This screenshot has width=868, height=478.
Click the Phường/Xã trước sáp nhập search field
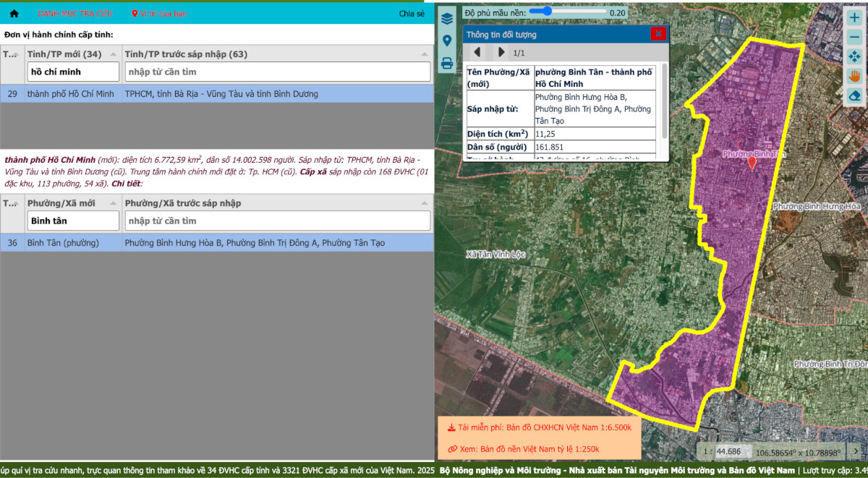(278, 221)
